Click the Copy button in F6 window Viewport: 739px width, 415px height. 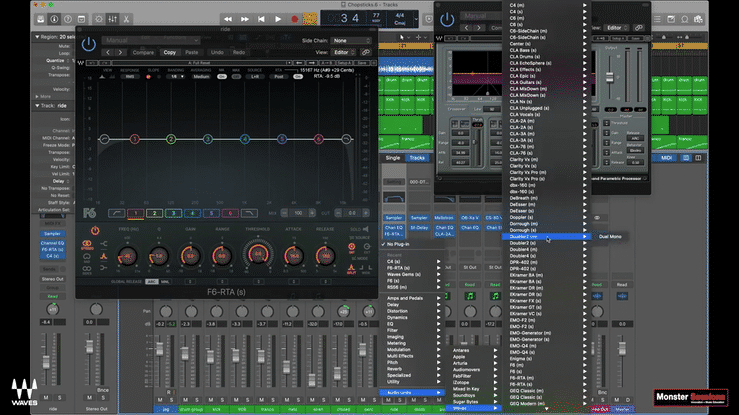170,52
